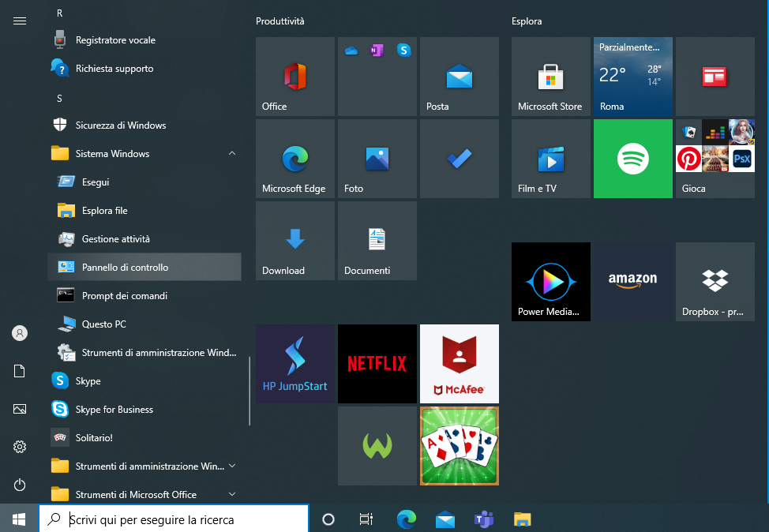This screenshot has width=769, height=532.
Task: Launch the Spotify tile
Action: tap(632, 159)
